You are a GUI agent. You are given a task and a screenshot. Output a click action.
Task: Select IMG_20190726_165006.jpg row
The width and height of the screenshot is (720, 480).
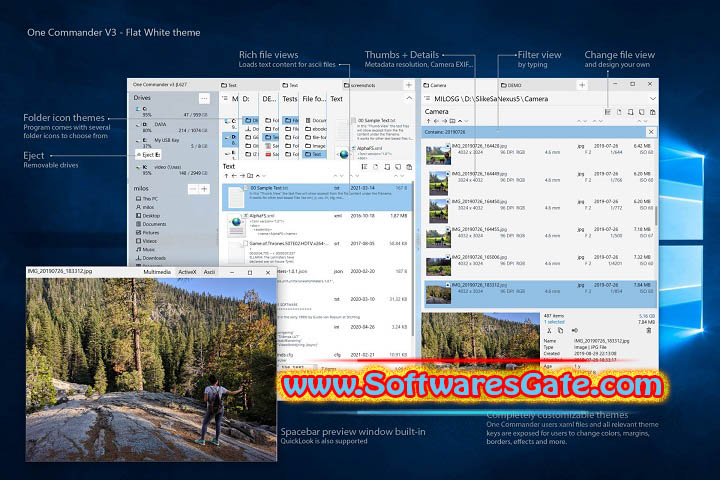pyautogui.click(x=540, y=265)
